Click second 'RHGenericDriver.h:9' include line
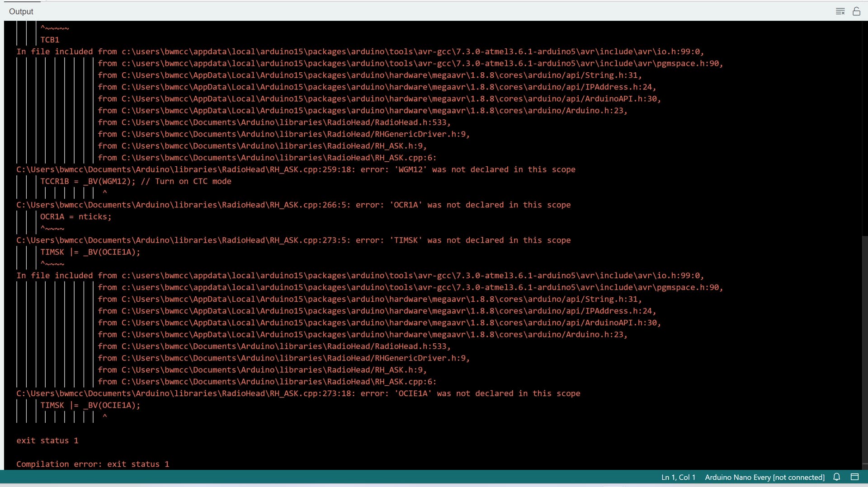The height and width of the screenshot is (487, 868). [284, 358]
